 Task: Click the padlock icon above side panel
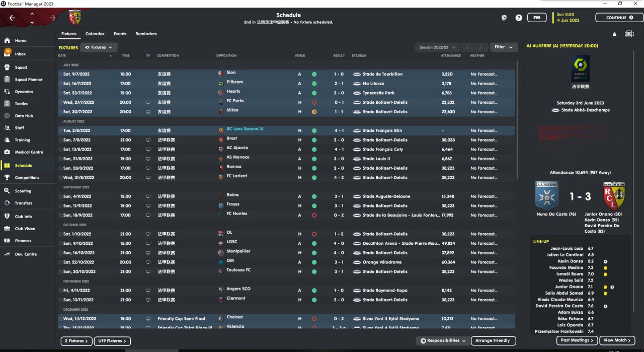(x=614, y=34)
